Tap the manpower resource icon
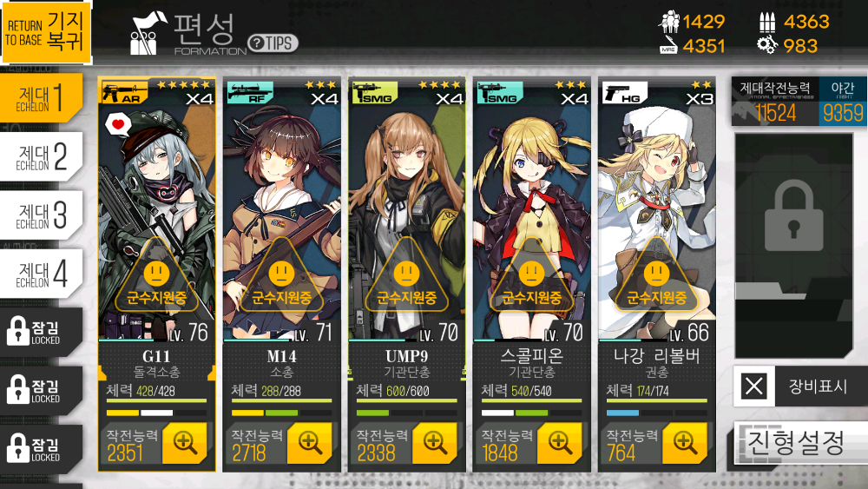This screenshot has width=868, height=489. pyautogui.click(x=668, y=22)
